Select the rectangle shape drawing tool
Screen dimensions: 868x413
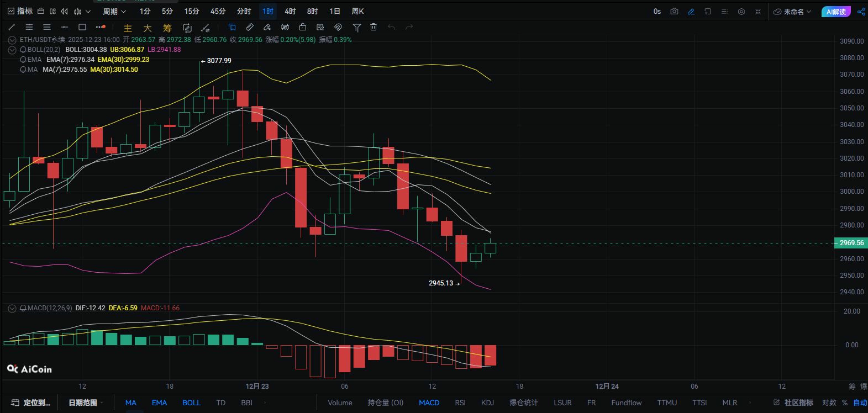(82, 27)
